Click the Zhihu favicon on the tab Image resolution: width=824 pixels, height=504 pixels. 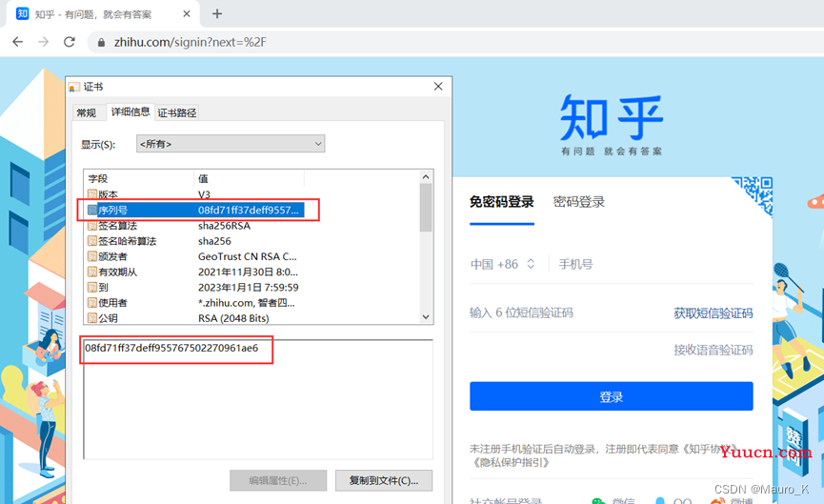23,13
